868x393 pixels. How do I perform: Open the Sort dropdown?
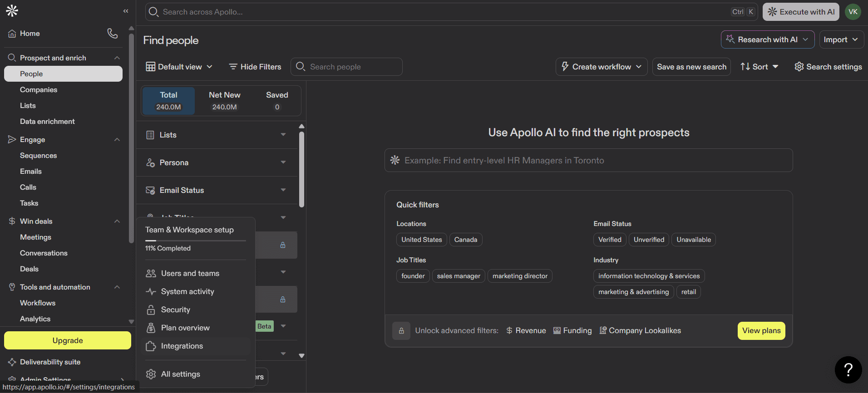[x=759, y=67]
